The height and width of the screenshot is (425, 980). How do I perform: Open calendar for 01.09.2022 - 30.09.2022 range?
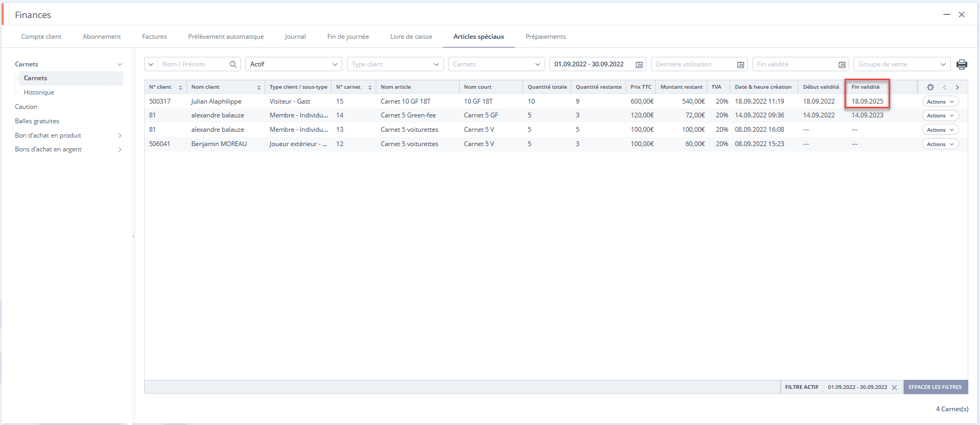pyautogui.click(x=639, y=64)
